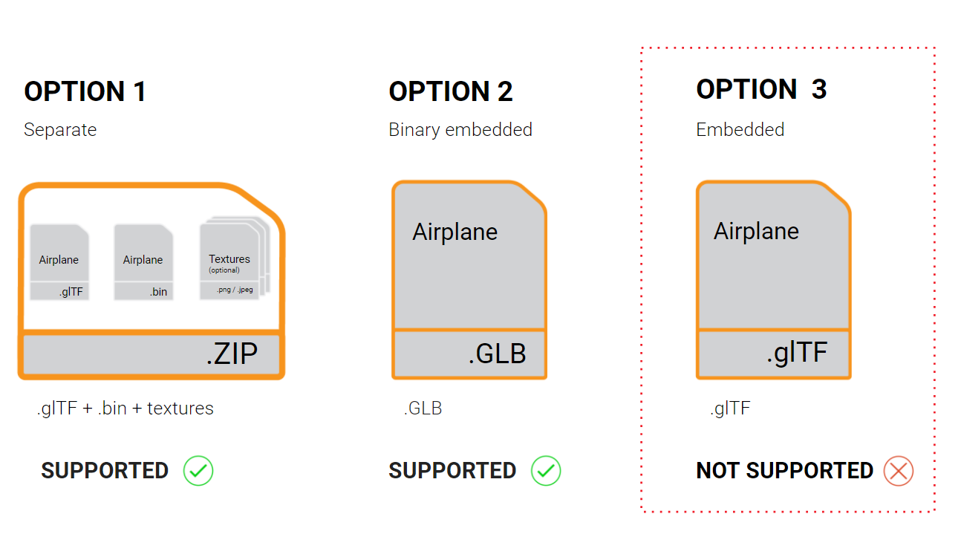961x560 pixels.
Task: Click the 'Embedded' subtitle under Option 3
Action: [740, 129]
